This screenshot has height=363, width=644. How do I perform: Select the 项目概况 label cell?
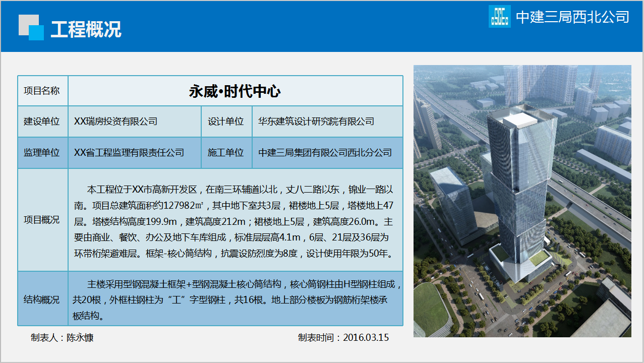43,220
